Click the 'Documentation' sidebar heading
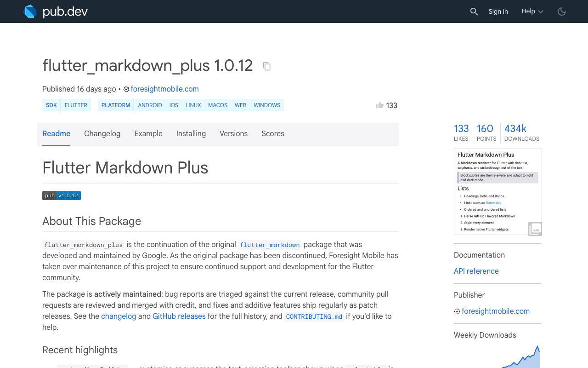This screenshot has width=588, height=368. click(x=479, y=255)
